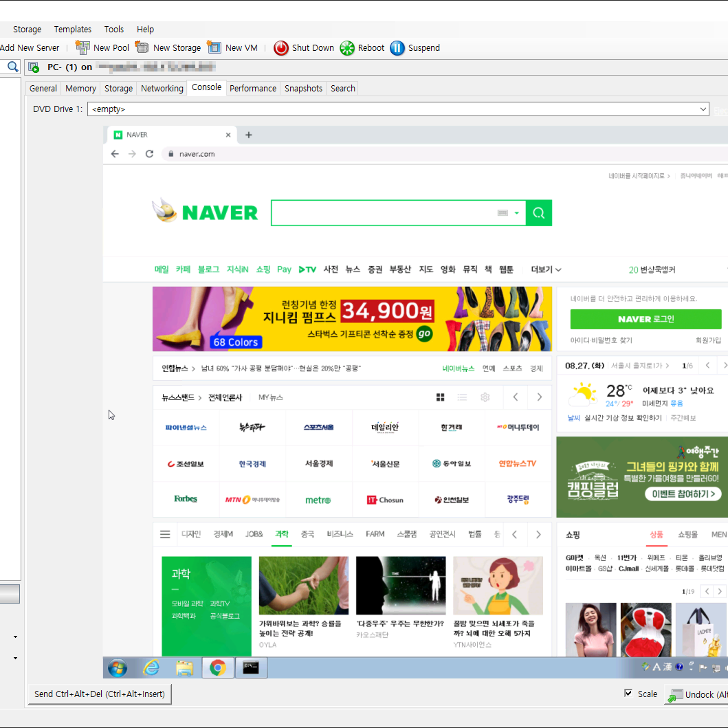Select the 과학 topic tab
The image size is (728, 728).
point(281,534)
